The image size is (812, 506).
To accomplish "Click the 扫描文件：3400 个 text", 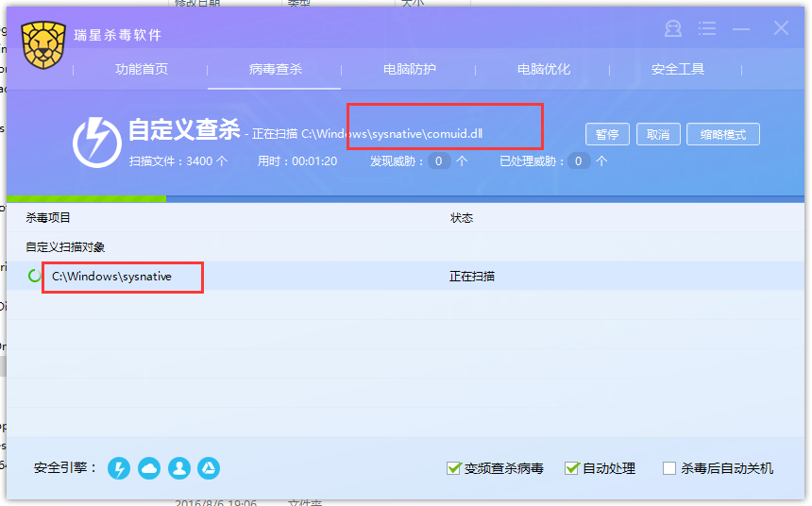I will [178, 161].
